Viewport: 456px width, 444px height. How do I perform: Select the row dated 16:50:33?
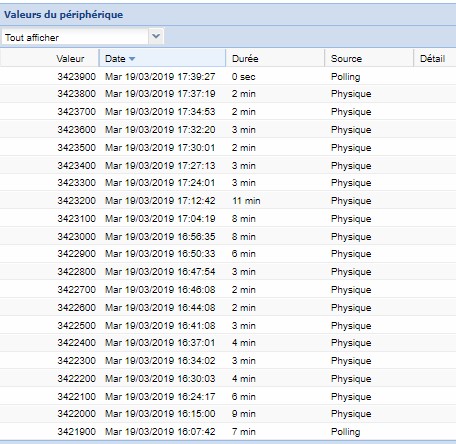tap(228, 254)
